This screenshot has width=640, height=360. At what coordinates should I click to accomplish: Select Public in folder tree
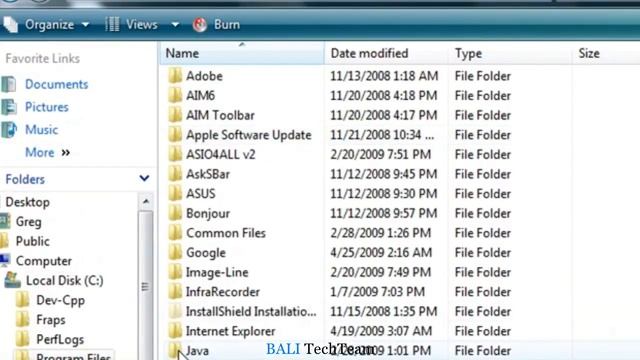tap(33, 241)
